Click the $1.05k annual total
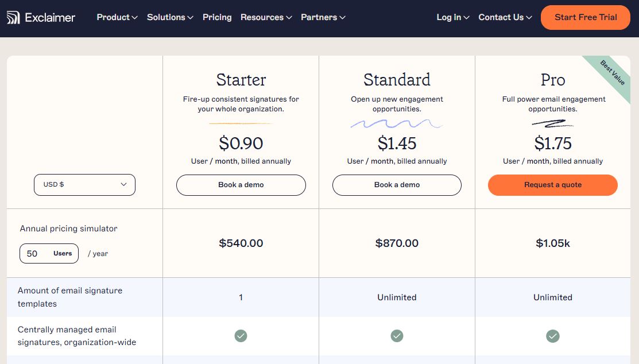Viewport: 639px width, 364px height. point(553,243)
